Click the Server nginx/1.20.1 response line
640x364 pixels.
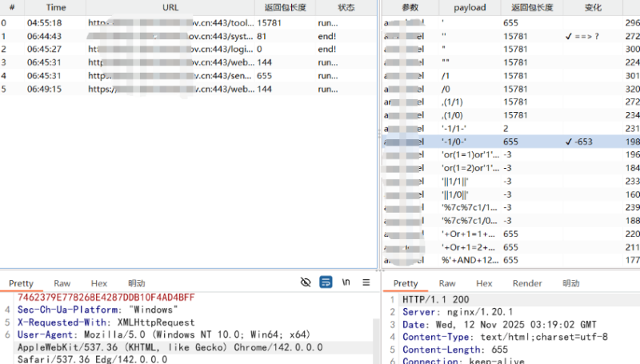458,312
